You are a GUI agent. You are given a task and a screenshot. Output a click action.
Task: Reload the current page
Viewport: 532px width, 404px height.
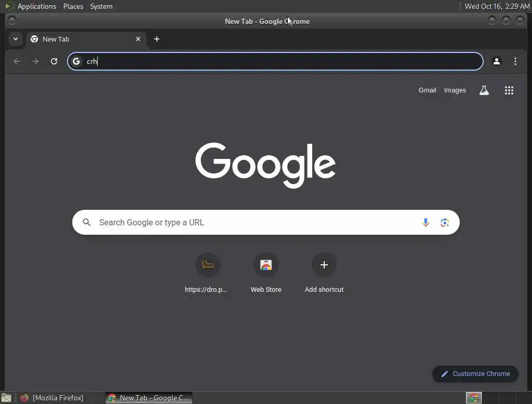(x=54, y=61)
